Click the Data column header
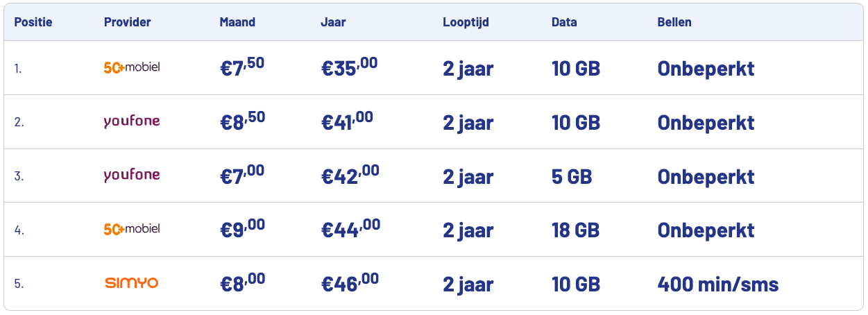This screenshot has height=315, width=868. pyautogui.click(x=564, y=22)
